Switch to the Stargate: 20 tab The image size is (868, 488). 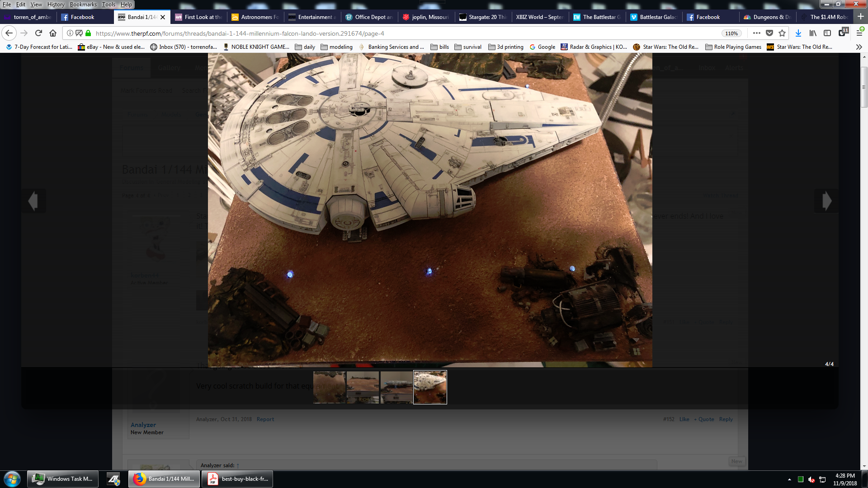point(483,17)
